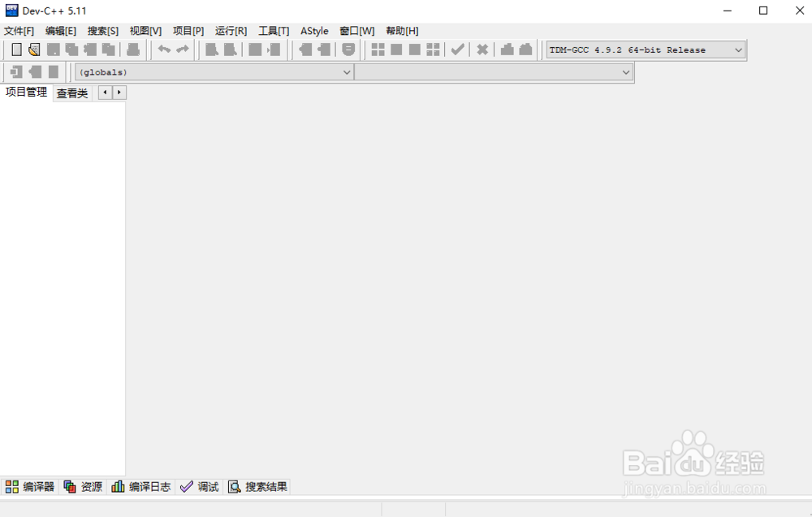
Task: Click the Replace toolbar icon
Action: [x=230, y=50]
